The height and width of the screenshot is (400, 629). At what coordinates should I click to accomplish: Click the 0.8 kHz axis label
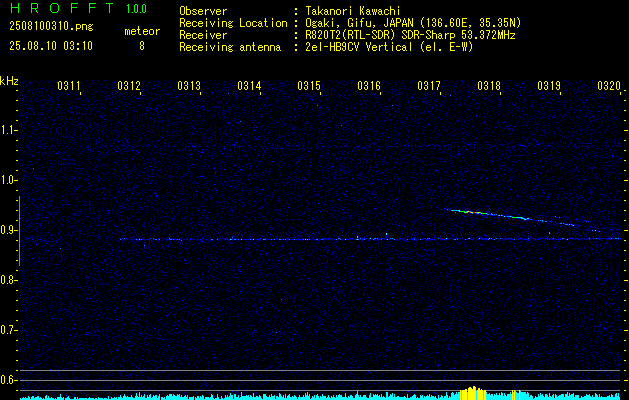click(x=7, y=280)
